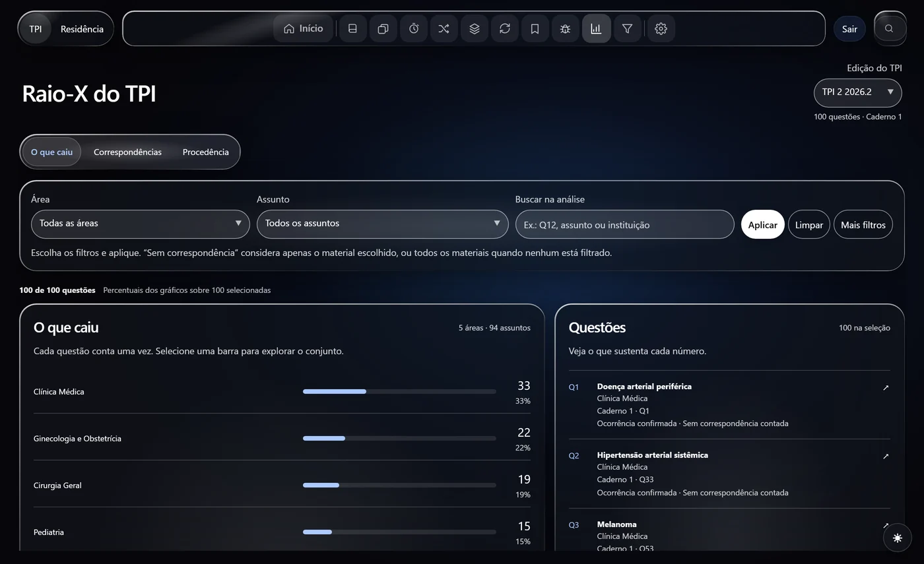Switch to the Residência mode
The width and height of the screenshot is (924, 564).
tap(82, 28)
